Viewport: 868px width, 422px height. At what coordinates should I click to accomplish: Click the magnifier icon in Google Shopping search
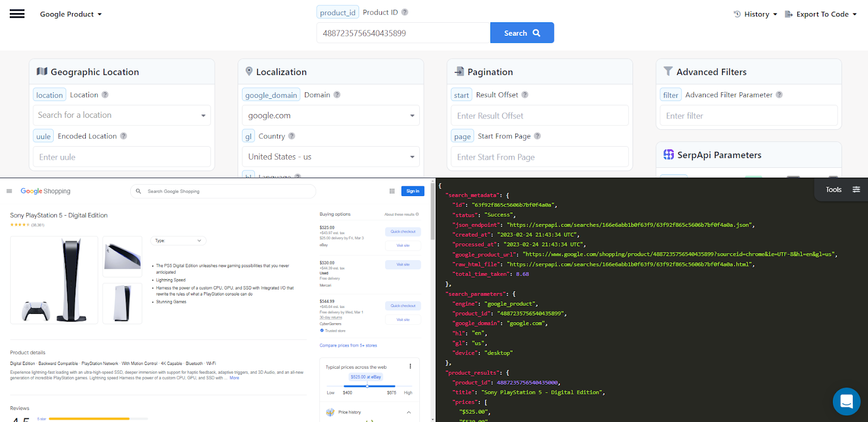point(138,191)
